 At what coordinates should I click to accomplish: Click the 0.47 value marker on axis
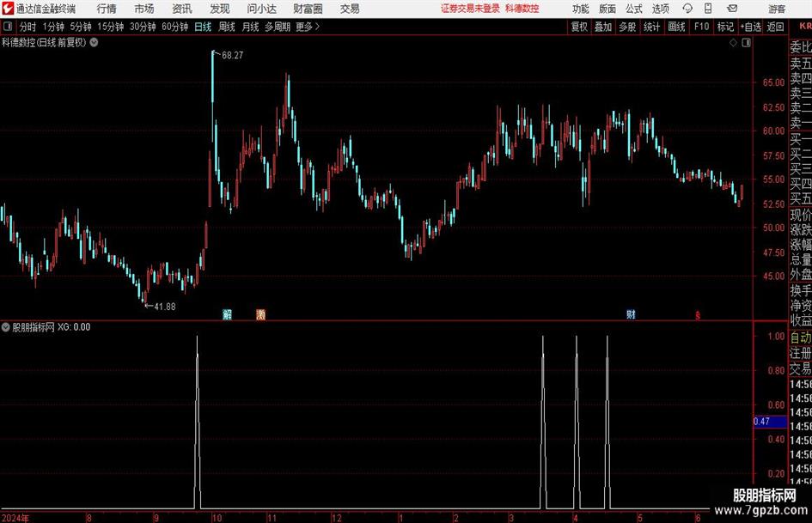pos(770,422)
